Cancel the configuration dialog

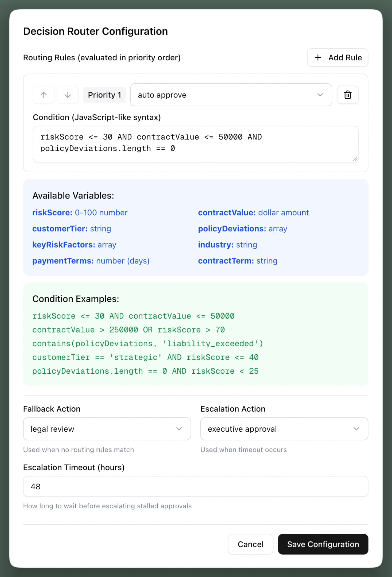coord(250,544)
